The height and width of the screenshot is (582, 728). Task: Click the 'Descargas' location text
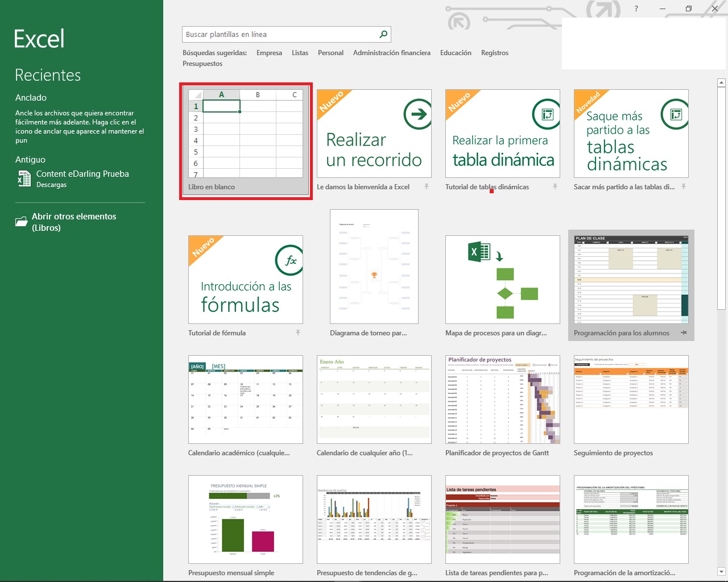[51, 185]
